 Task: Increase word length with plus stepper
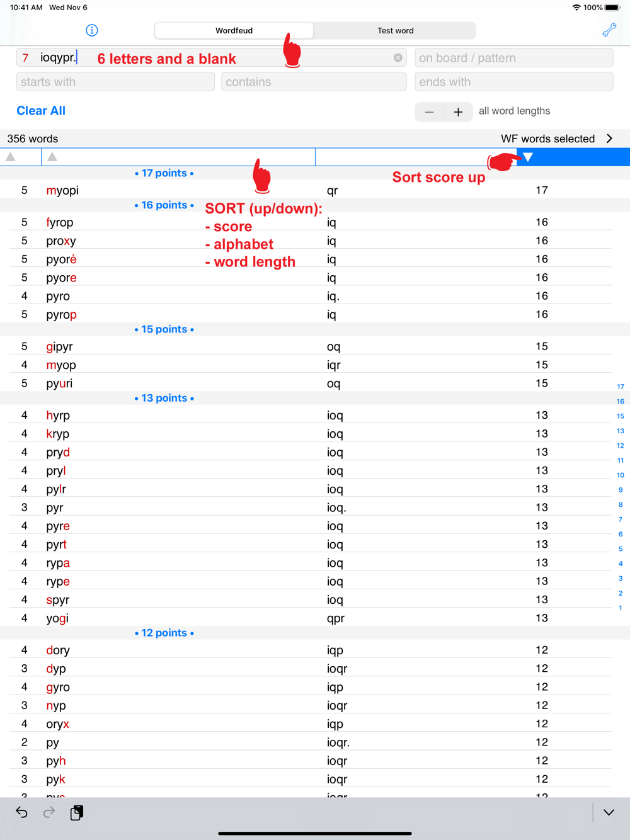click(458, 111)
